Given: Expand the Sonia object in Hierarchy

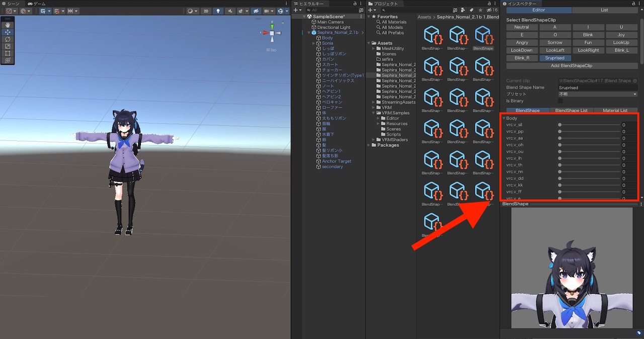Looking at the screenshot, I should click(x=313, y=43).
